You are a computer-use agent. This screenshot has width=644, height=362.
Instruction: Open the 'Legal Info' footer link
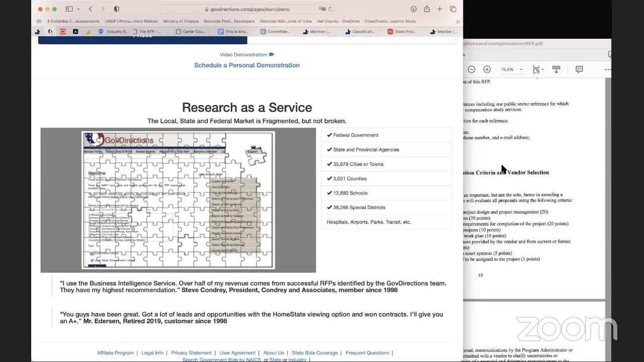coord(152,353)
